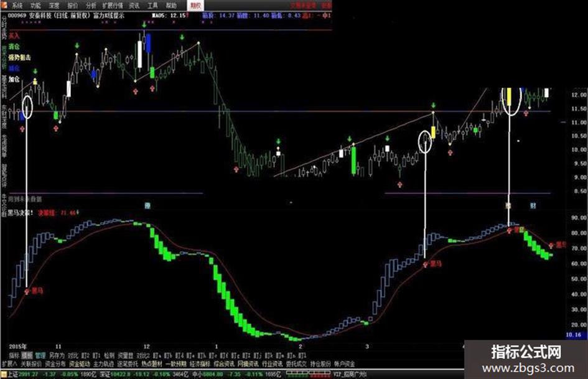Click the 对比 button in bottom toolbar
The image size is (588, 379).
pyautogui.click(x=72, y=355)
